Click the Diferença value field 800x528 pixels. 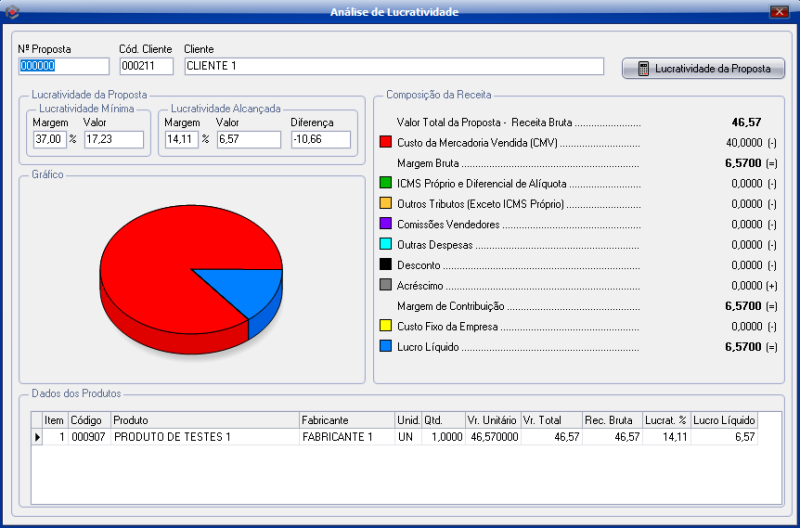pos(320,139)
